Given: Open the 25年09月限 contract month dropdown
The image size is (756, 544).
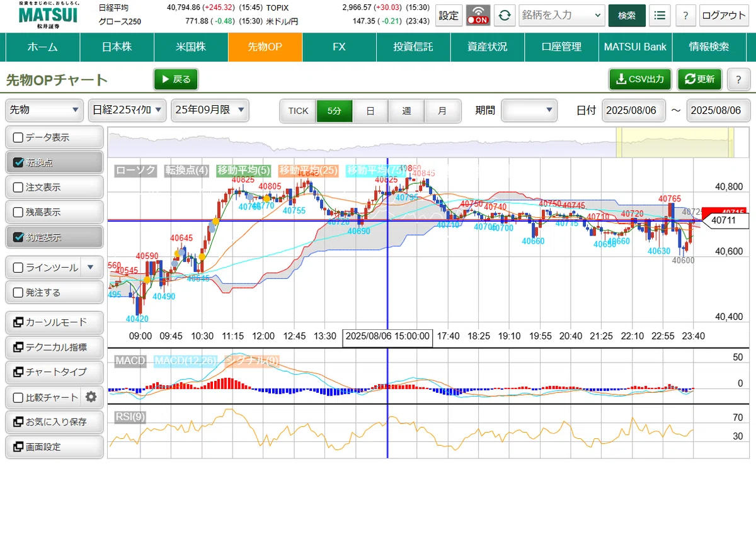Looking at the screenshot, I should pyautogui.click(x=210, y=110).
